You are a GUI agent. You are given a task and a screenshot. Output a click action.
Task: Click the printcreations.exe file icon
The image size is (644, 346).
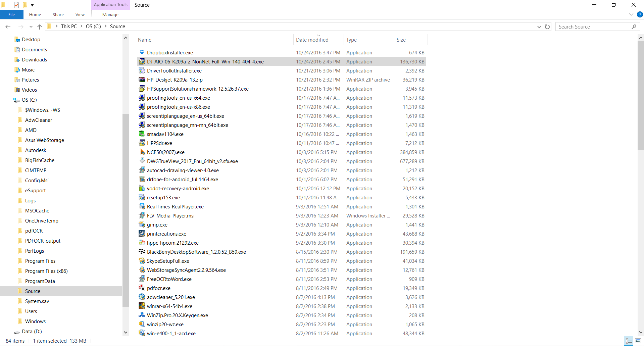coord(142,234)
